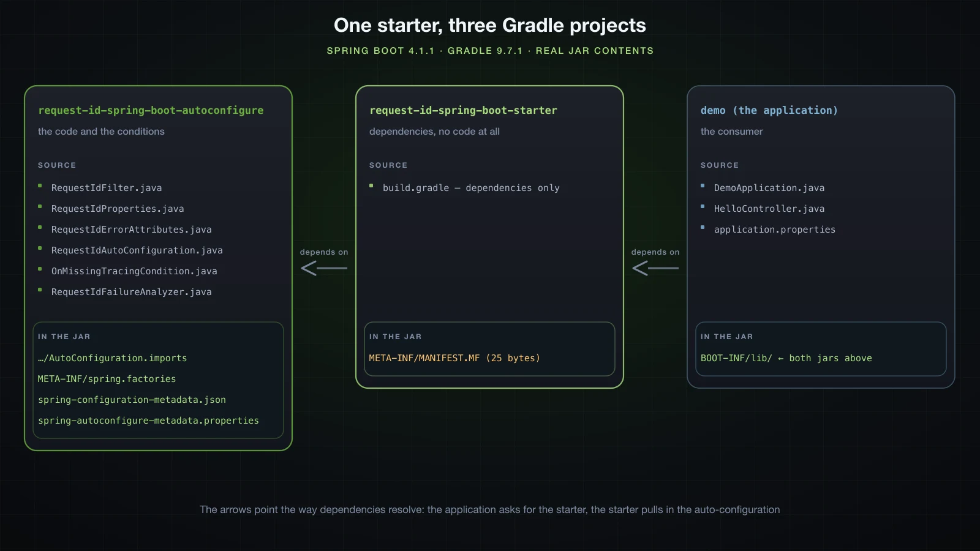This screenshot has width=980, height=551.
Task: Click '…/AutoConfiguration.imports' jar entry
Action: pos(113,358)
